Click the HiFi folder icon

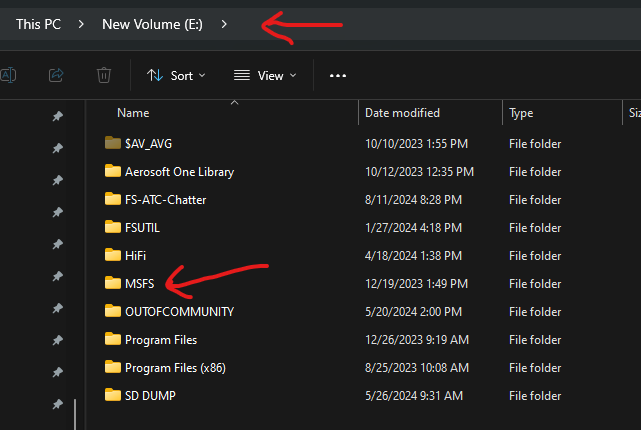112,255
